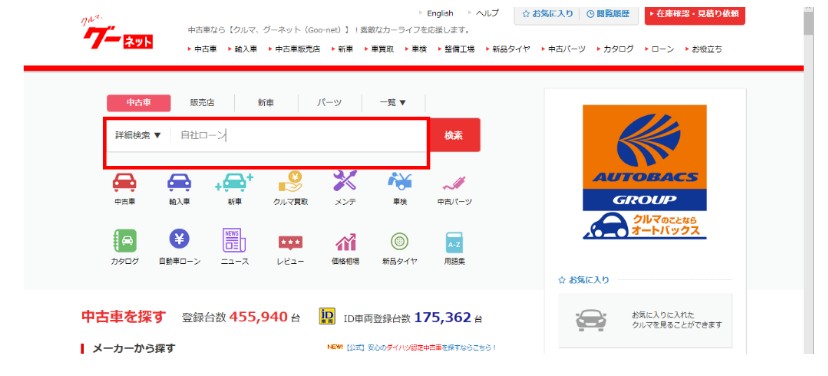
Task: Open the 価格相場 chart icon
Action: coord(346,242)
